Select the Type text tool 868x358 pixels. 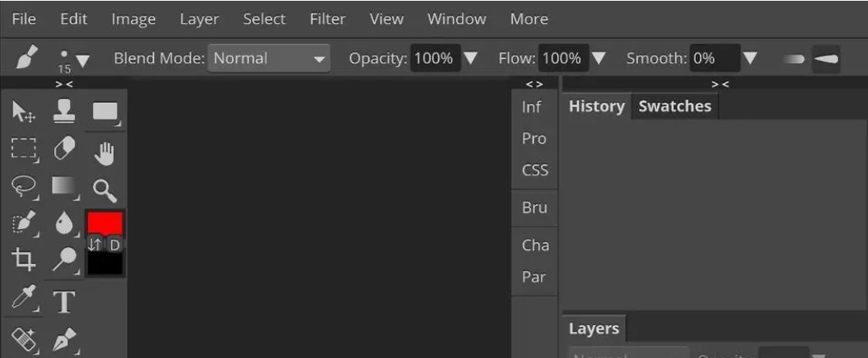pos(63,301)
